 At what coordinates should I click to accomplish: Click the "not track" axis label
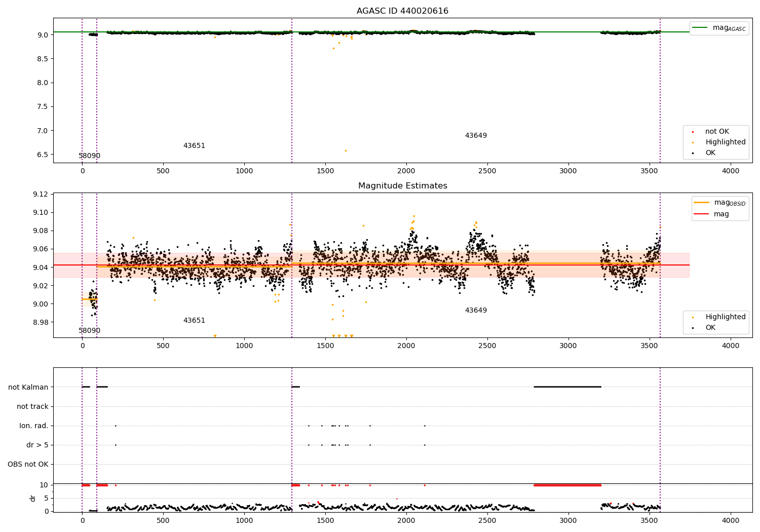[32, 406]
